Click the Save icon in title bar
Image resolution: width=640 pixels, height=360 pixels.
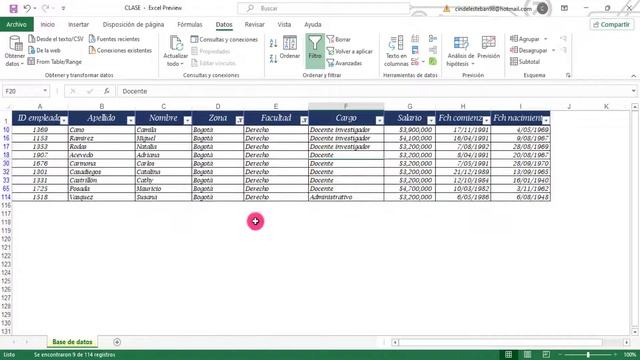tap(13, 8)
